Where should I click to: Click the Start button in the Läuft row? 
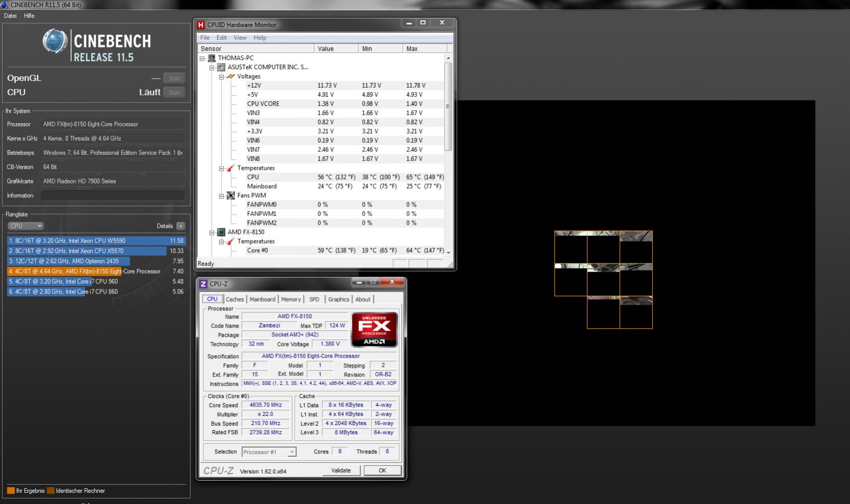click(174, 92)
